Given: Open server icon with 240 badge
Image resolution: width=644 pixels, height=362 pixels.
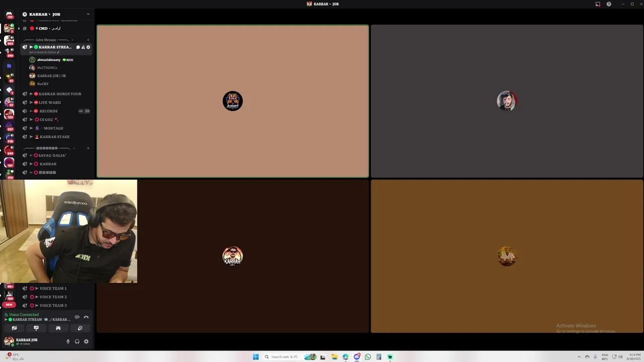Looking at the screenshot, I should [9, 53].
